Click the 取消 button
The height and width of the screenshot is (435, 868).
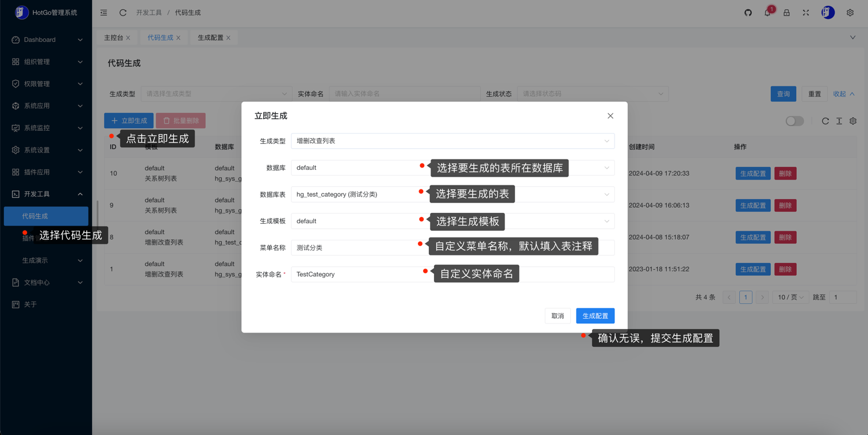(558, 316)
